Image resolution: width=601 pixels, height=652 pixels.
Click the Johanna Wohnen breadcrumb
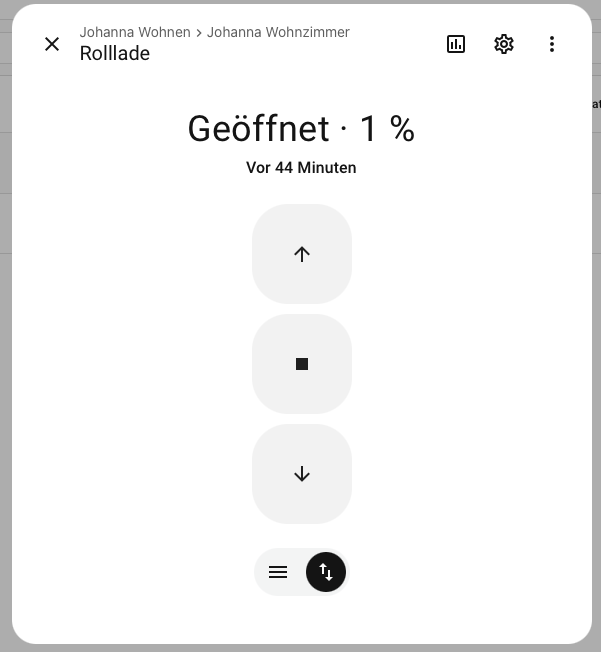click(135, 32)
